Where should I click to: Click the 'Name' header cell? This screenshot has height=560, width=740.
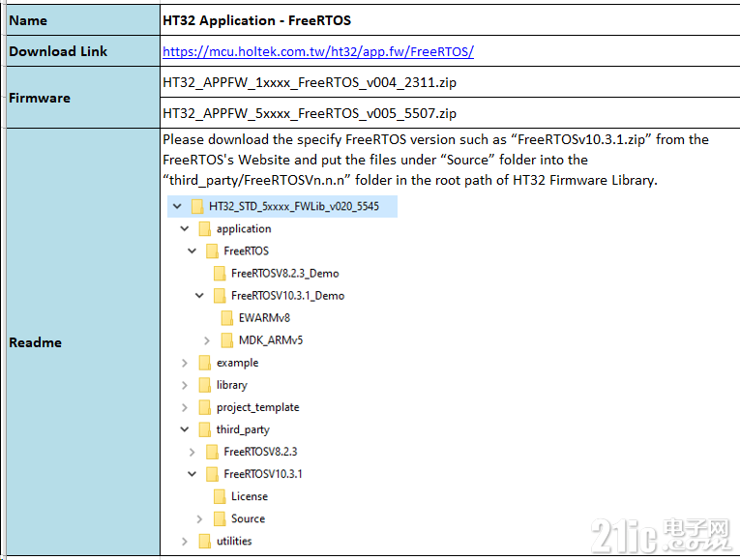[x=83, y=20]
